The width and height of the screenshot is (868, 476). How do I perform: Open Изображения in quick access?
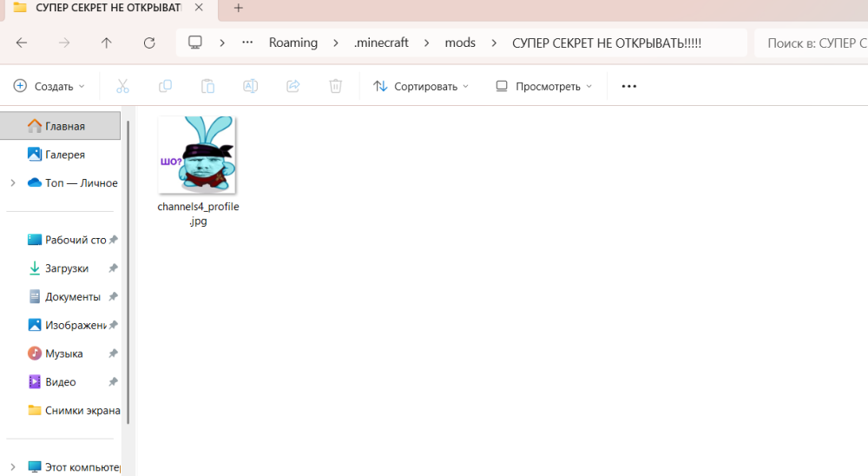67,325
